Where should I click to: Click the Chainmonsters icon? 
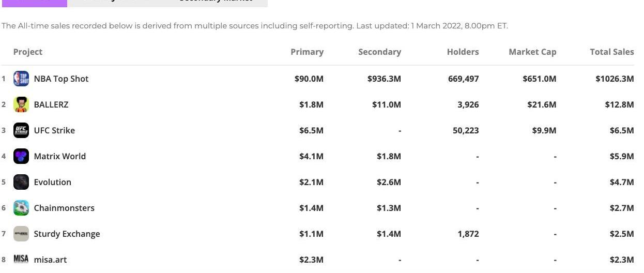(21, 208)
